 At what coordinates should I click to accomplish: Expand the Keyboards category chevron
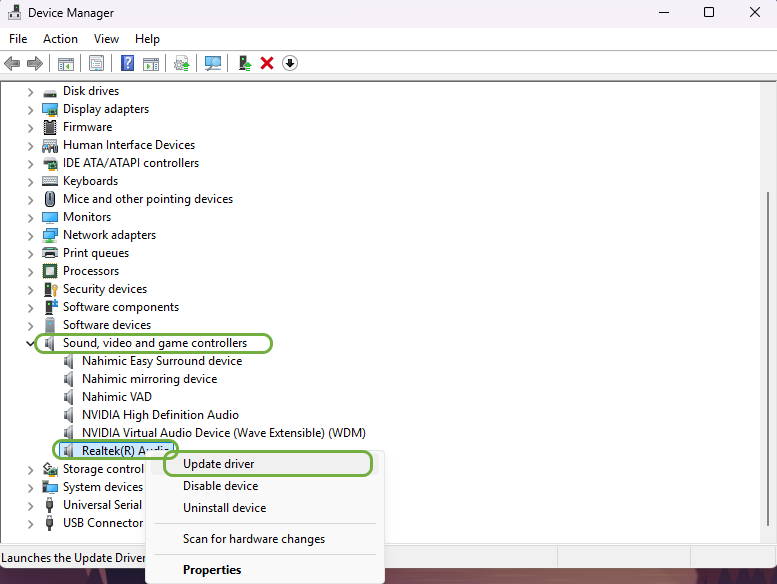pos(30,181)
